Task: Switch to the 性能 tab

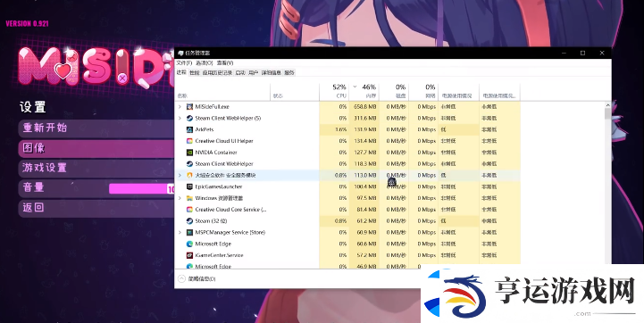Action: [194, 72]
